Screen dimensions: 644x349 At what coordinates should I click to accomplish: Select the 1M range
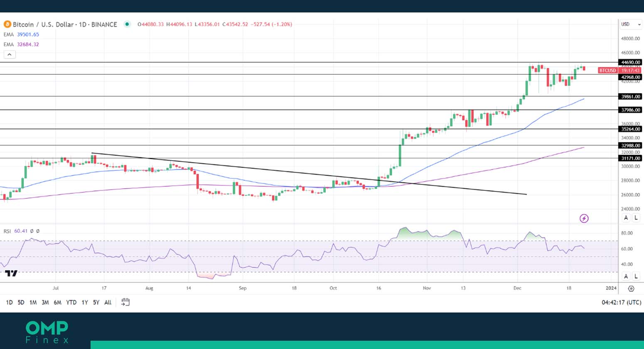(33, 303)
